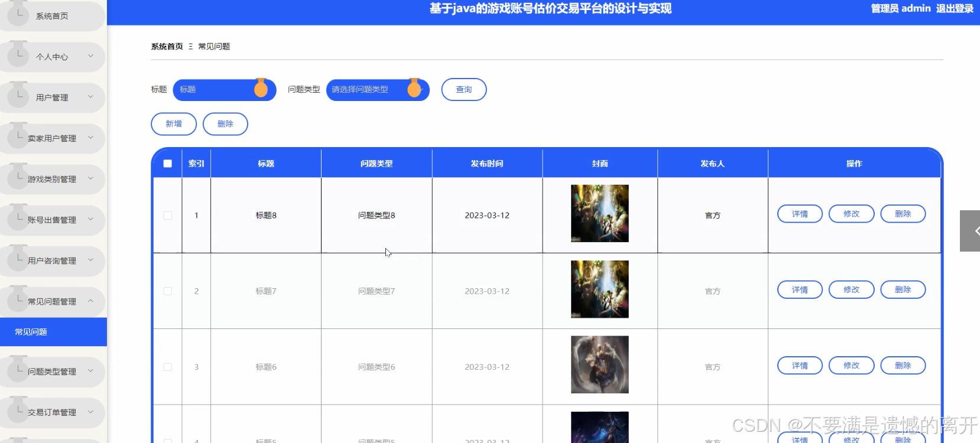The width and height of the screenshot is (980, 443).
Task: Click the 常见问题管理 sidebar icon
Action: point(18,300)
